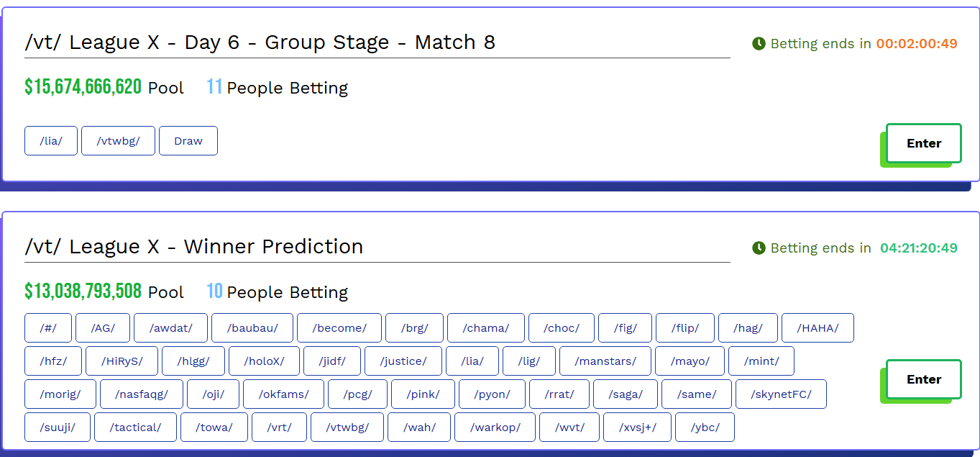980x457 pixels.
Task: Pick /tactical/ as winner
Action: point(135,427)
